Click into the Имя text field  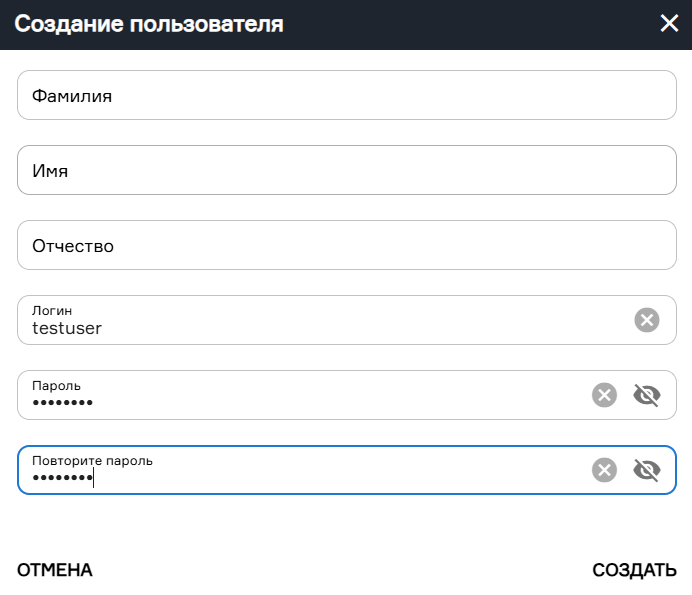pyautogui.click(x=346, y=171)
